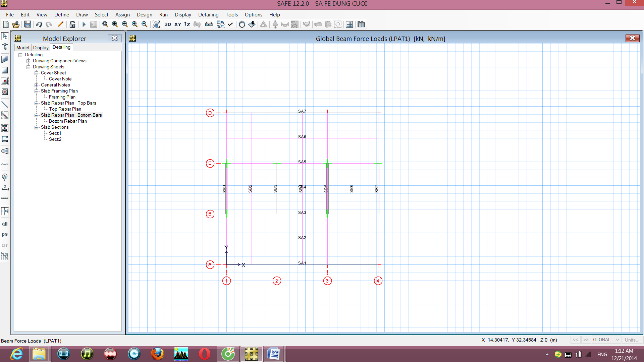Viewport: 644px width, 362px height.
Task: Click the 'clr' clear selection button
Action: (x=5, y=245)
